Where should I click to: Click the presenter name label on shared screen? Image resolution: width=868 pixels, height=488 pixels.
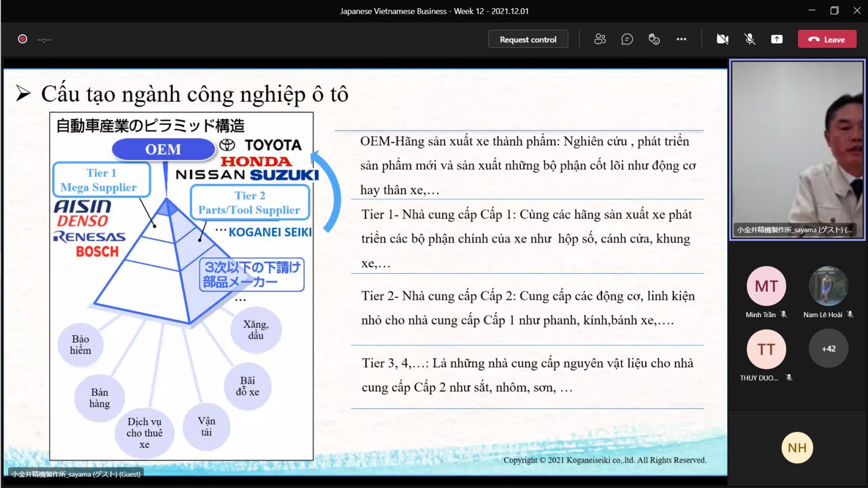coord(76,474)
